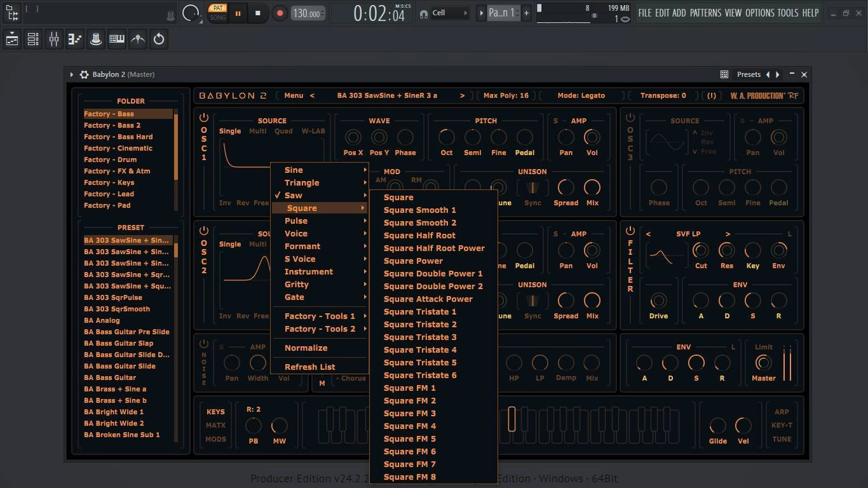Choose Square Tristate 3 waveform
Screen dimensions: 868x488
pos(433,337)
